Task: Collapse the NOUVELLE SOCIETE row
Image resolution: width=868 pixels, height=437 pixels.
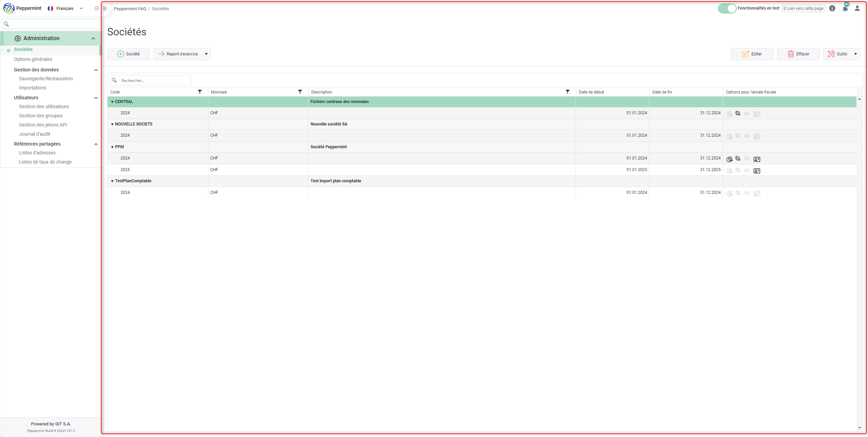Action: tap(112, 124)
